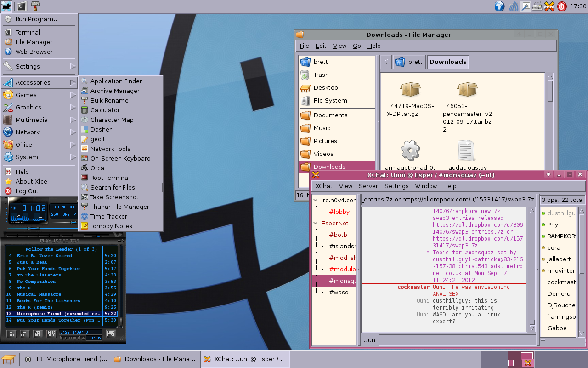Click the +FILE button in Playlist Editor
Screen dimensions: 588x368
point(11,334)
